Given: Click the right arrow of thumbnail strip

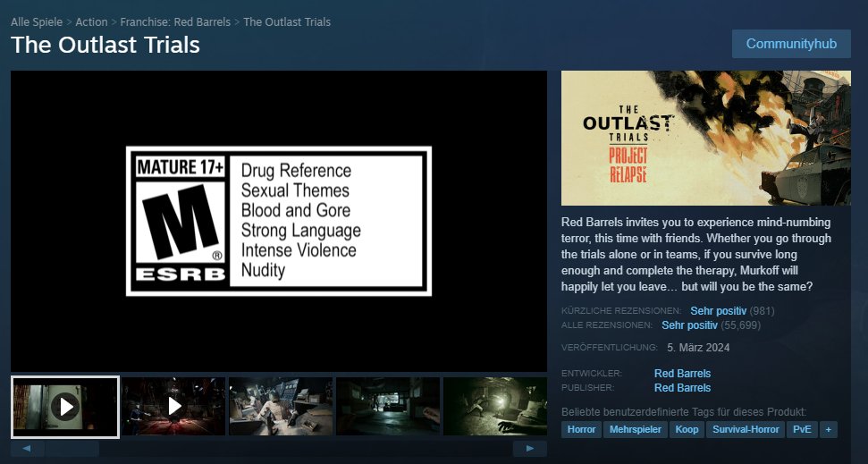Looking at the screenshot, I should click(530, 449).
